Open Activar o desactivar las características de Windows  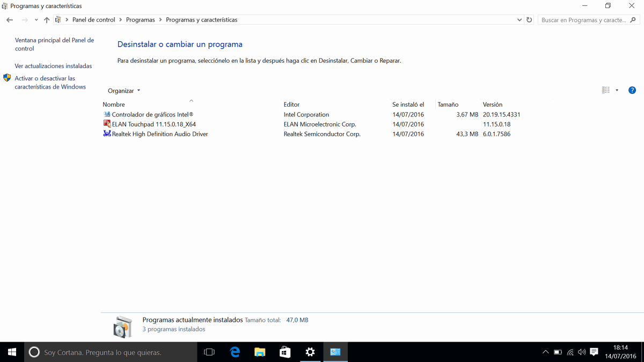[50, 82]
